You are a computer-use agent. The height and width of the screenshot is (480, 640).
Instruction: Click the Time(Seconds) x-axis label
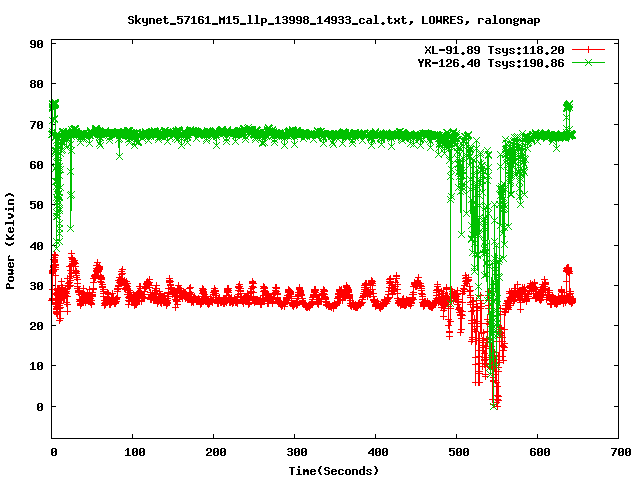[334, 471]
